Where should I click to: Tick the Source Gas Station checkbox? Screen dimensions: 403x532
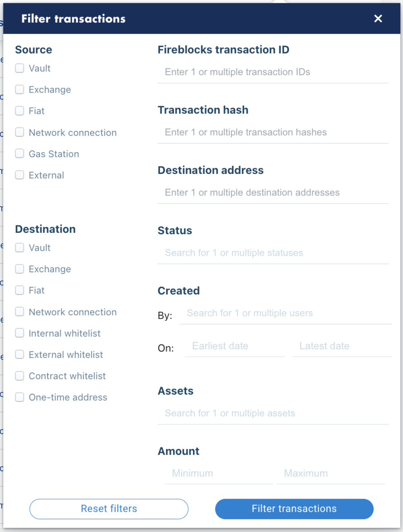click(x=19, y=154)
